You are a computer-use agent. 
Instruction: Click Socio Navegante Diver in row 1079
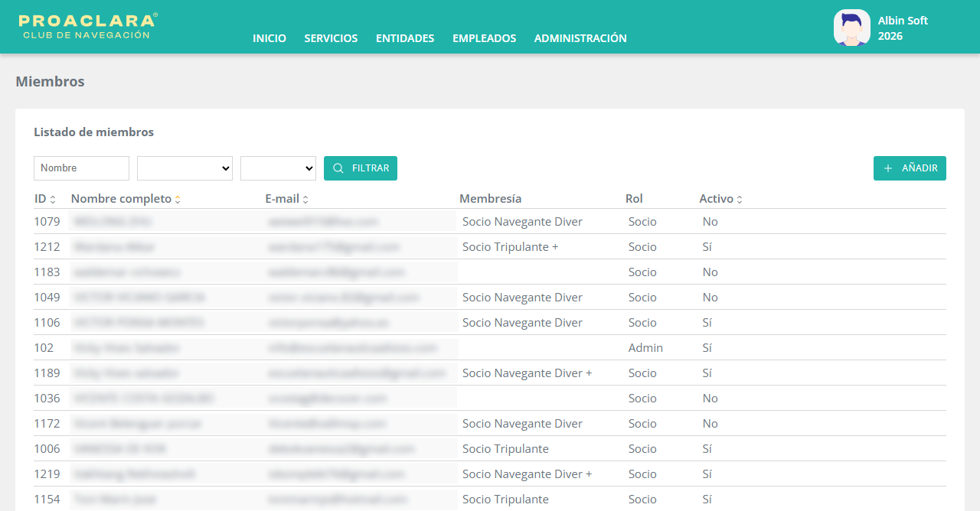(522, 222)
